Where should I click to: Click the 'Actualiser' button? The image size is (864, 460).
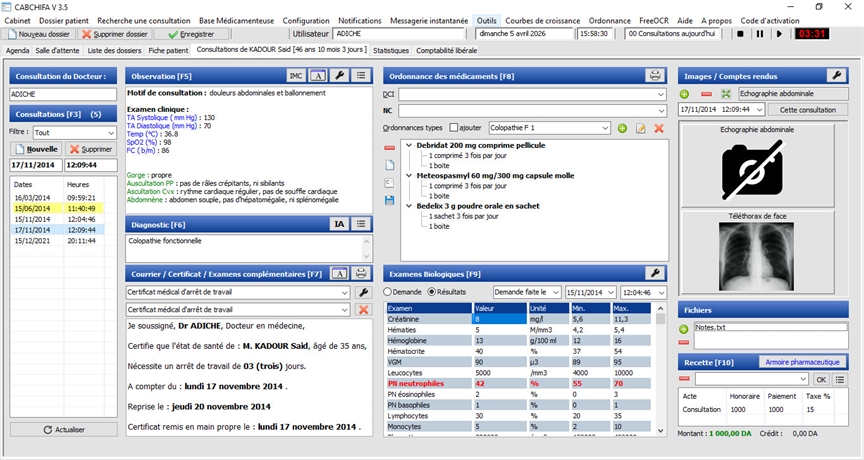point(63,429)
